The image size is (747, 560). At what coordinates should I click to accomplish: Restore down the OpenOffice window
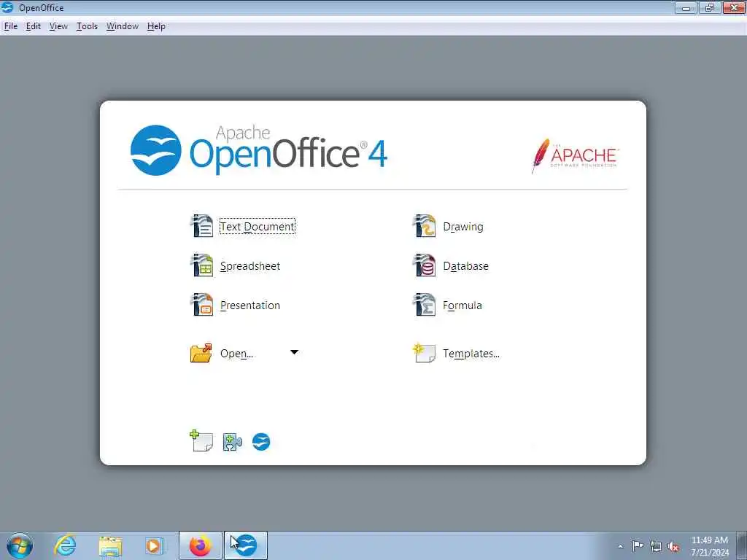click(x=709, y=7)
